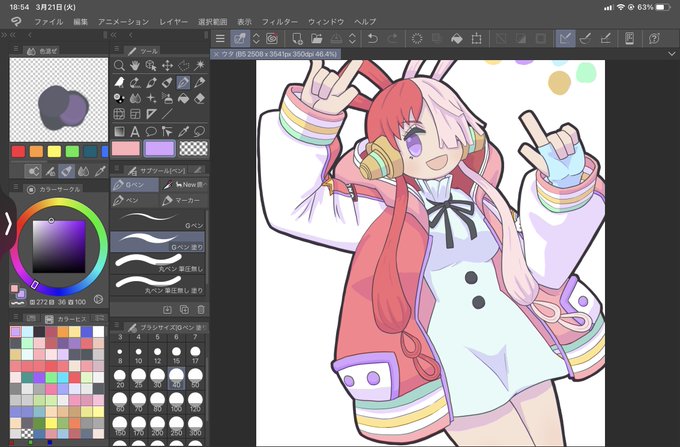Choose the Gペン brush without 塗り
The image size is (680, 447).
click(x=157, y=219)
